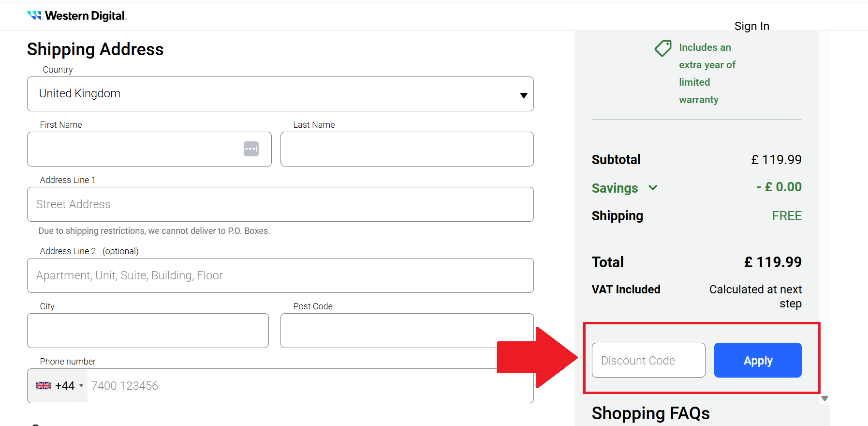Click the Apartment, Unit, Suite field
Screen dimensions: 868x426
[280, 275]
